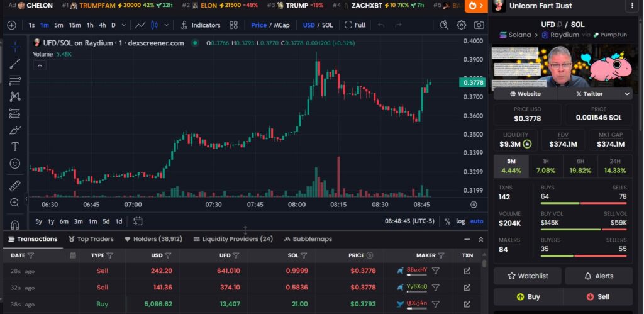This screenshot has width=644, height=314.
Task: Open the quick search tool
Action: click(x=444, y=25)
